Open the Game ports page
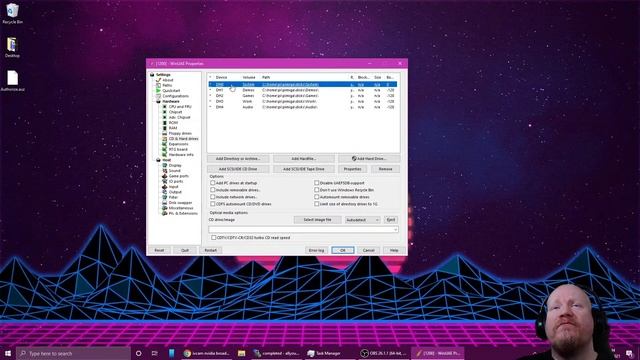Viewport: 640px width, 360px height. pos(178,176)
